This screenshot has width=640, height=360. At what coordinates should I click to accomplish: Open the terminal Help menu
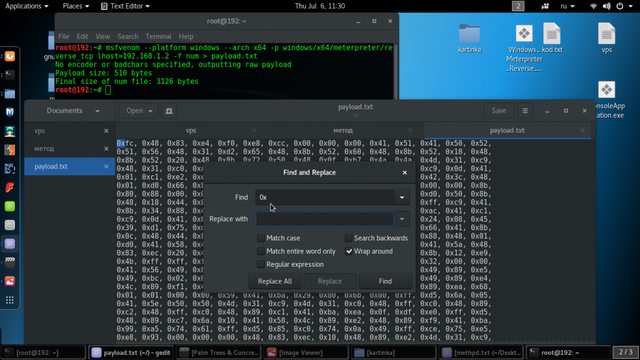pos(186,36)
